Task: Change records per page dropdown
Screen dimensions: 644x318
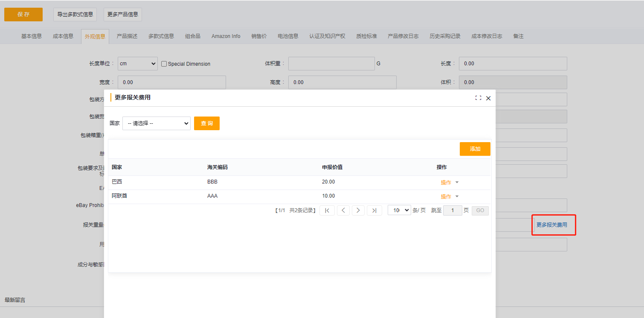Action: [x=399, y=210]
